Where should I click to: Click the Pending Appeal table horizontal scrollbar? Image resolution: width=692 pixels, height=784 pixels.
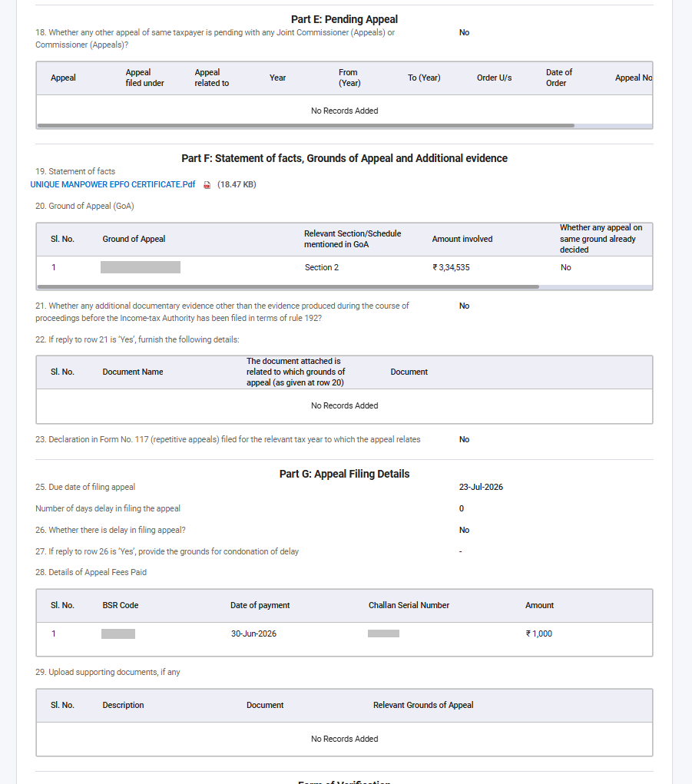(x=306, y=125)
